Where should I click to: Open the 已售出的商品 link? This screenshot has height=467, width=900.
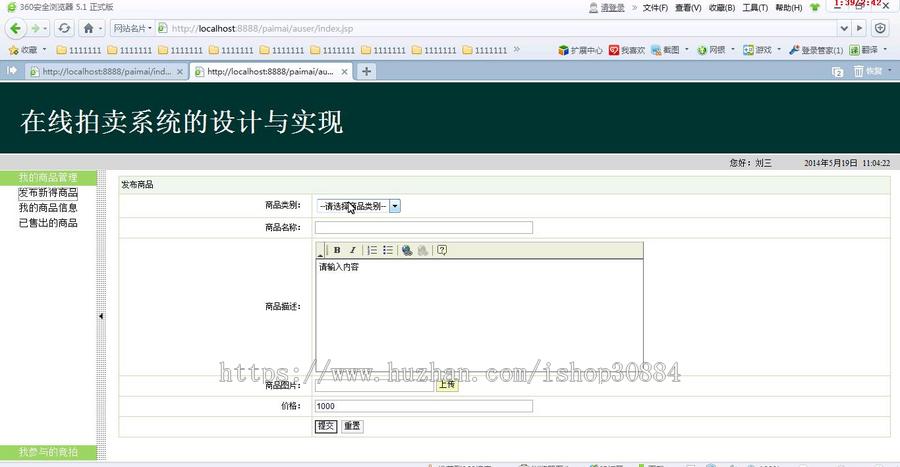tap(48, 223)
